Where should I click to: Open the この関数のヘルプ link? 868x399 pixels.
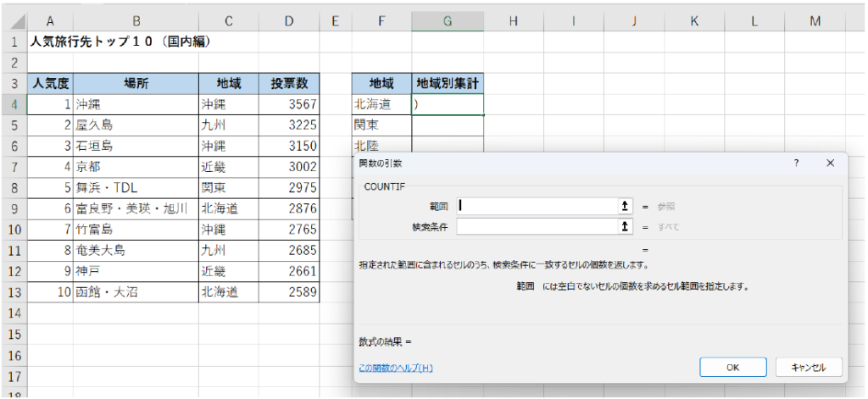pos(396,368)
